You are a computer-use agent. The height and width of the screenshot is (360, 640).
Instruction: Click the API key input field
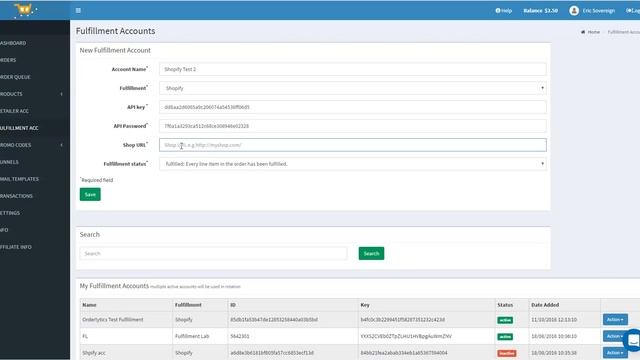point(353,107)
